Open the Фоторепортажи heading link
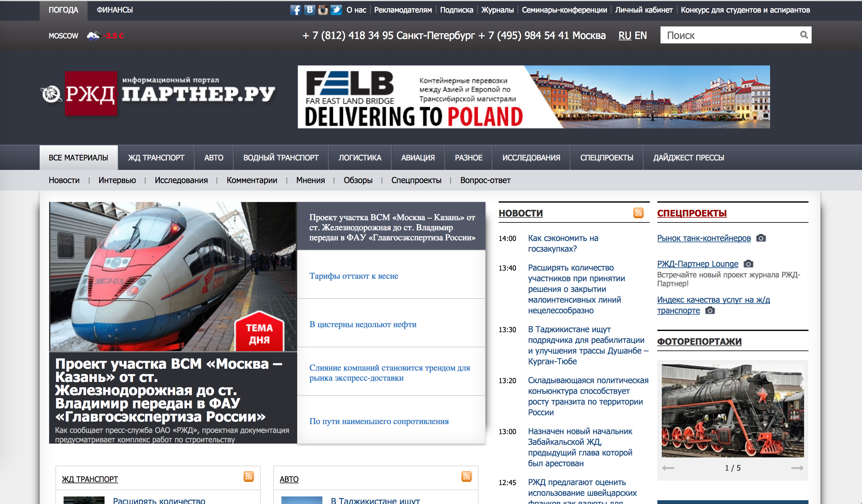The width and height of the screenshot is (862, 504). point(699,341)
